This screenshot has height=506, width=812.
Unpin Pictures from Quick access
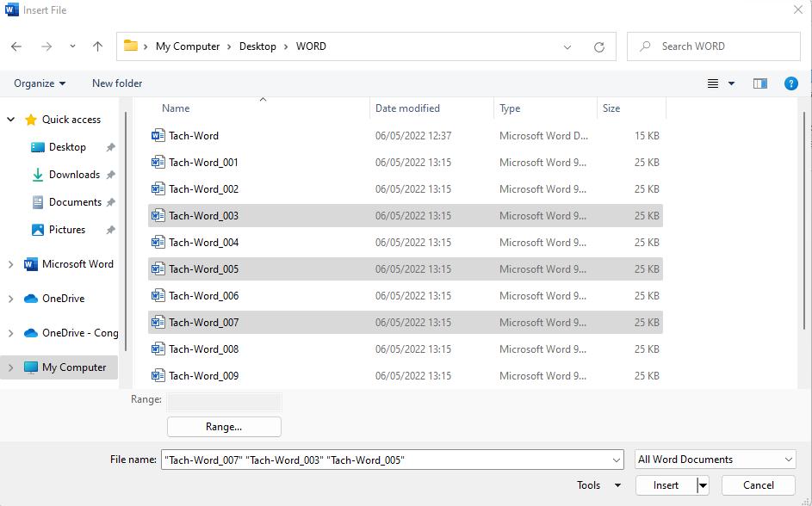click(x=110, y=230)
